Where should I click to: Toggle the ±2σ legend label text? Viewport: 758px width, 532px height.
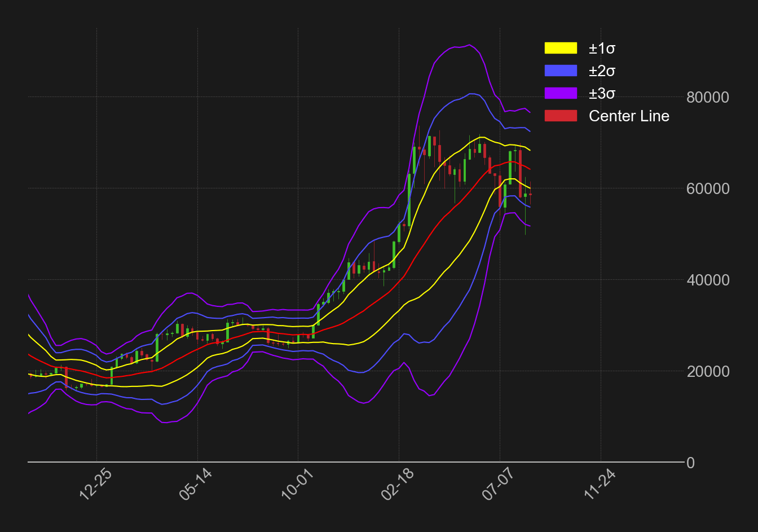pos(602,71)
